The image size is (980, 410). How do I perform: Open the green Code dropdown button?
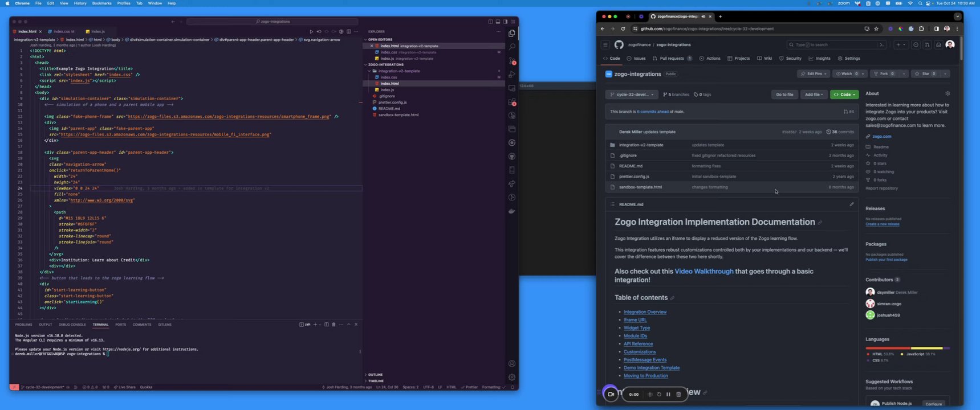[x=844, y=95]
